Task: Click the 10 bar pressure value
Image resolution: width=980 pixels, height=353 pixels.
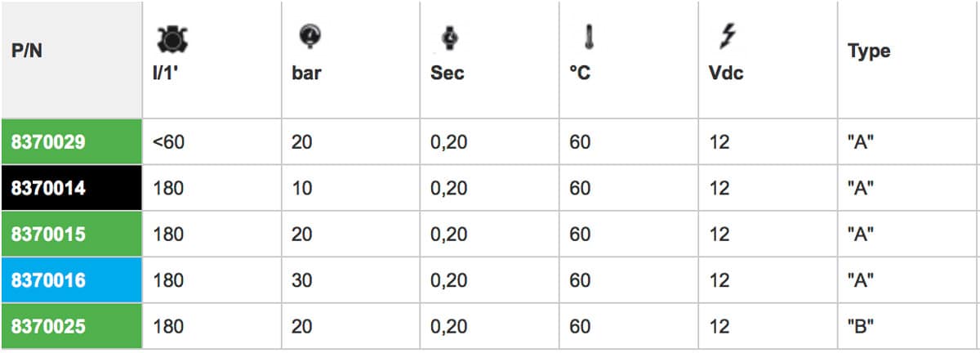Action: (x=302, y=188)
